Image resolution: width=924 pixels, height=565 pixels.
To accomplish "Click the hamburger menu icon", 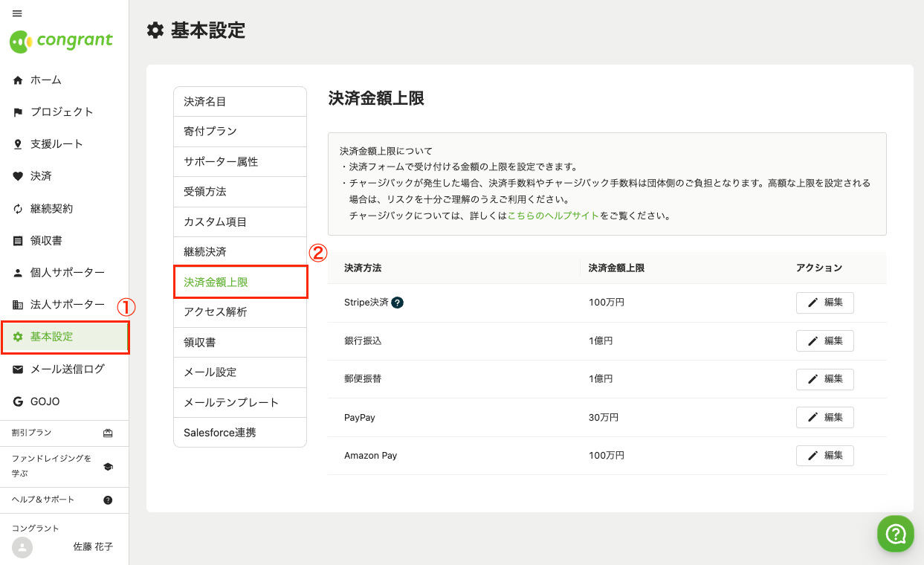I will click(x=17, y=13).
